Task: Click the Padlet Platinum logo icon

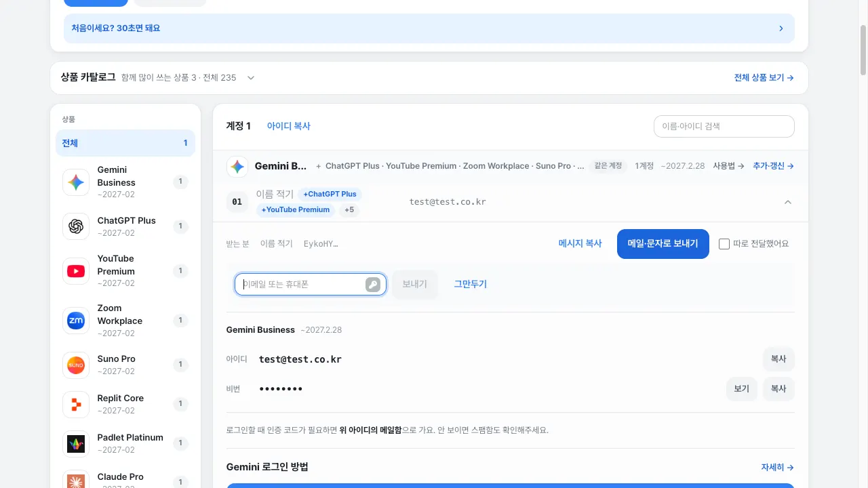Action: [76, 443]
